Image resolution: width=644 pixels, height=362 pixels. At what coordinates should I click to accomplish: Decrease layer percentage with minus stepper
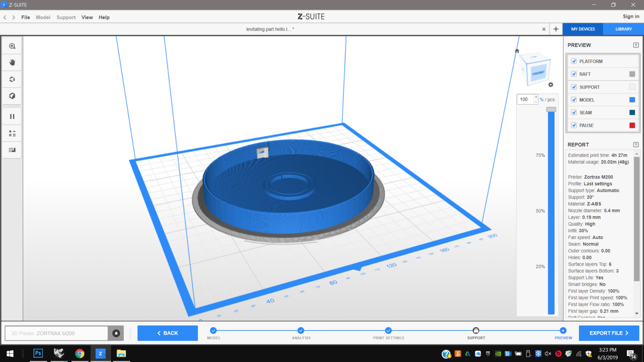pyautogui.click(x=536, y=101)
